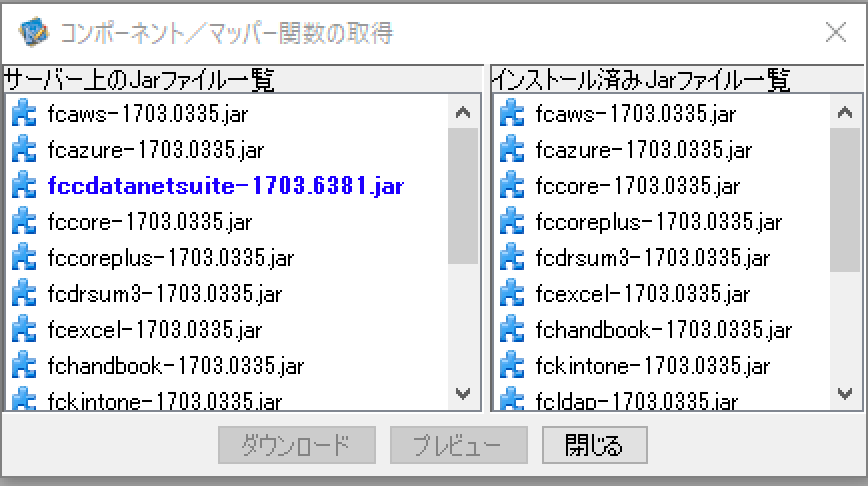Click the puzzle icon beside fcaws jar in server list
Image resolution: width=868 pixels, height=486 pixels.
pyautogui.click(x=24, y=113)
